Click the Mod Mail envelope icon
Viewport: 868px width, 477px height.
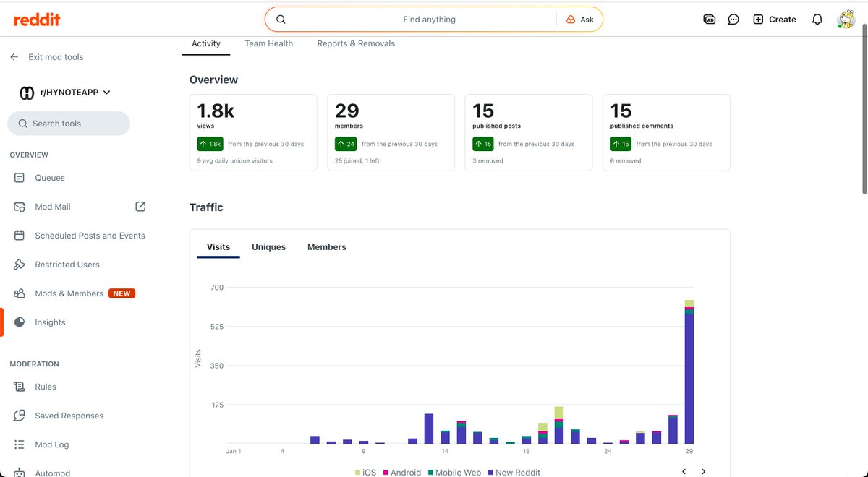[x=20, y=207]
